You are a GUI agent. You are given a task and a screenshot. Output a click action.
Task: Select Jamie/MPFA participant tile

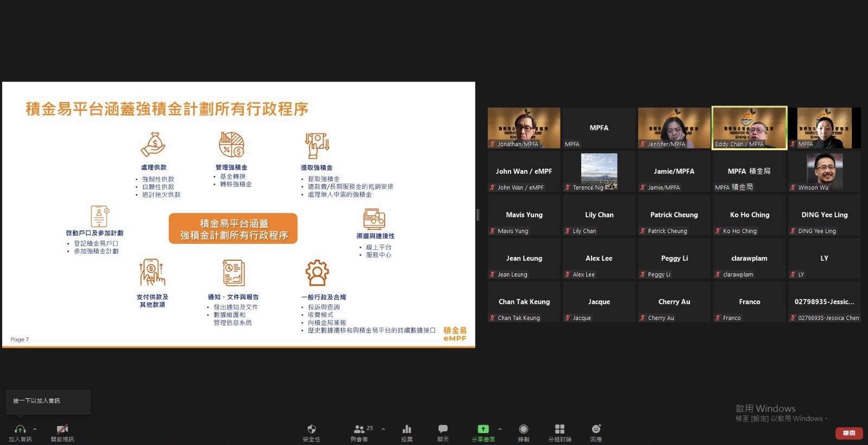674,171
